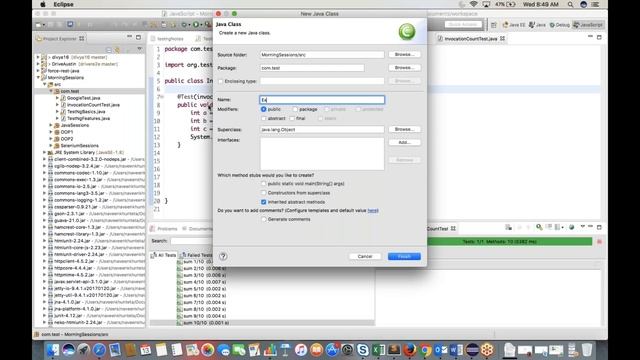Click the 'here' link for comment templates

(373, 211)
